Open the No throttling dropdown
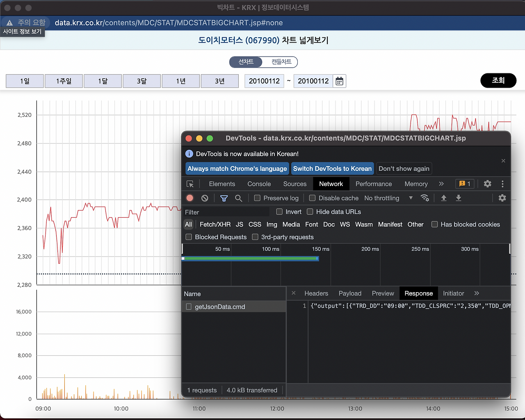Screen dimensions: 525x420 [x=388, y=198]
